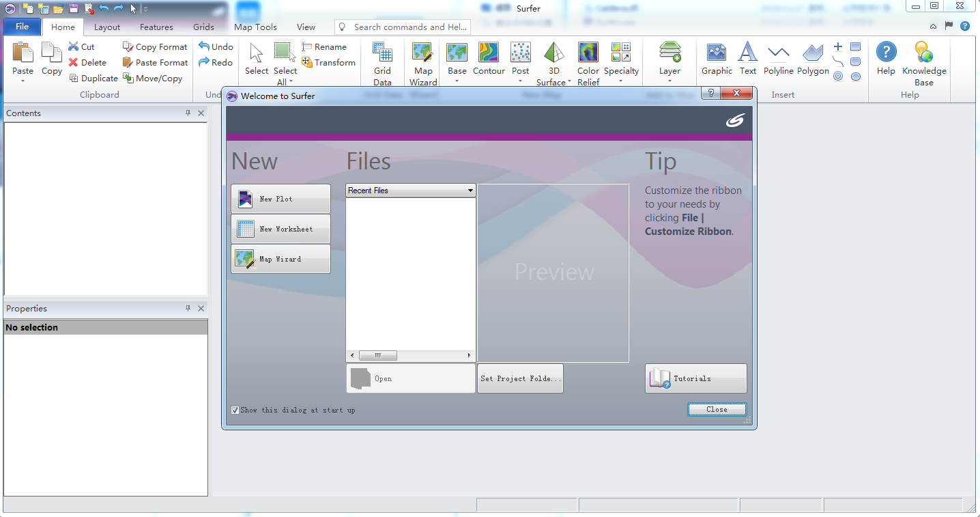Viewport: 980px width, 517px height.
Task: Click the Transform icon
Action: pyautogui.click(x=307, y=62)
